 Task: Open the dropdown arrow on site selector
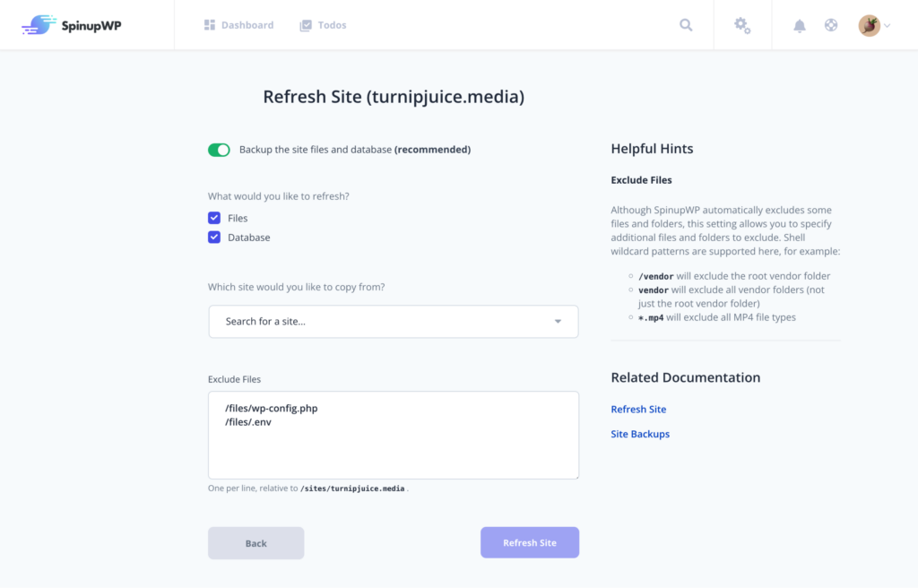[x=557, y=321]
